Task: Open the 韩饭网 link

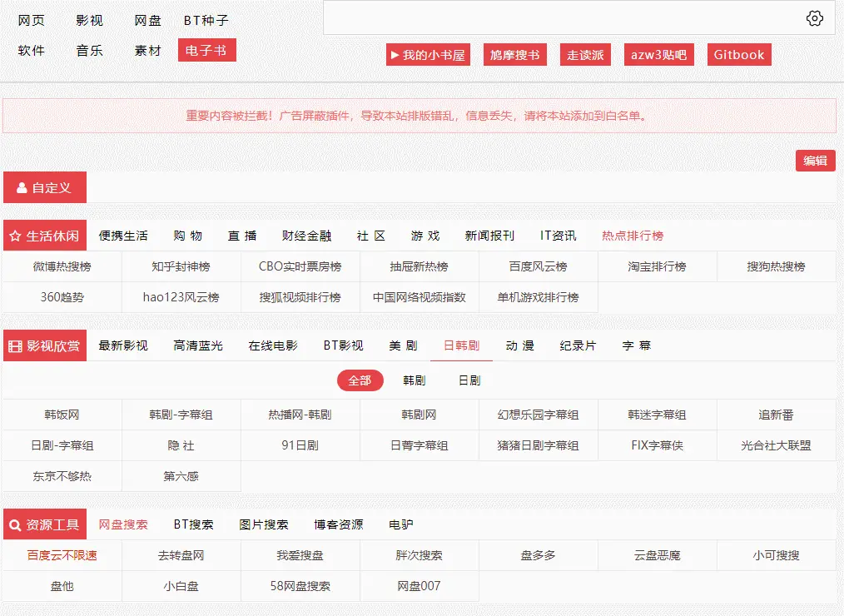Action: tap(60, 414)
